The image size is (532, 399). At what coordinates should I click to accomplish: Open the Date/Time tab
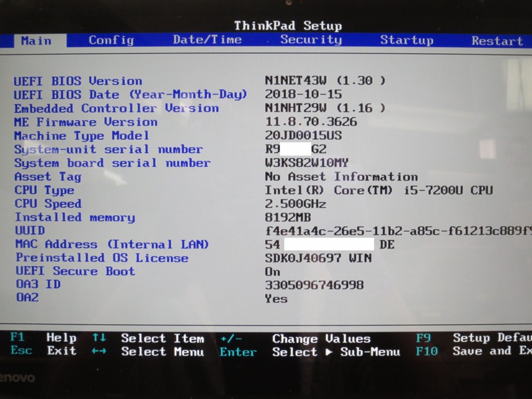(x=207, y=39)
